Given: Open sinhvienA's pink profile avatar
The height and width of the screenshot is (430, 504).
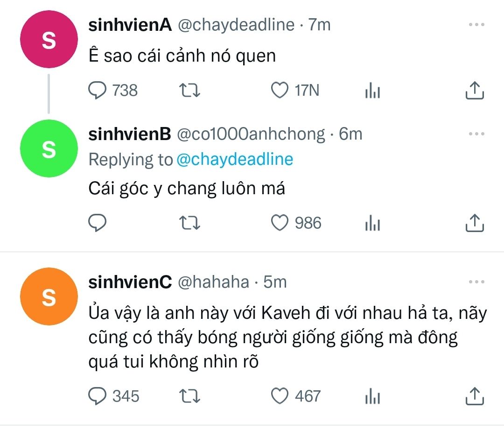Looking at the screenshot, I should (49, 39).
